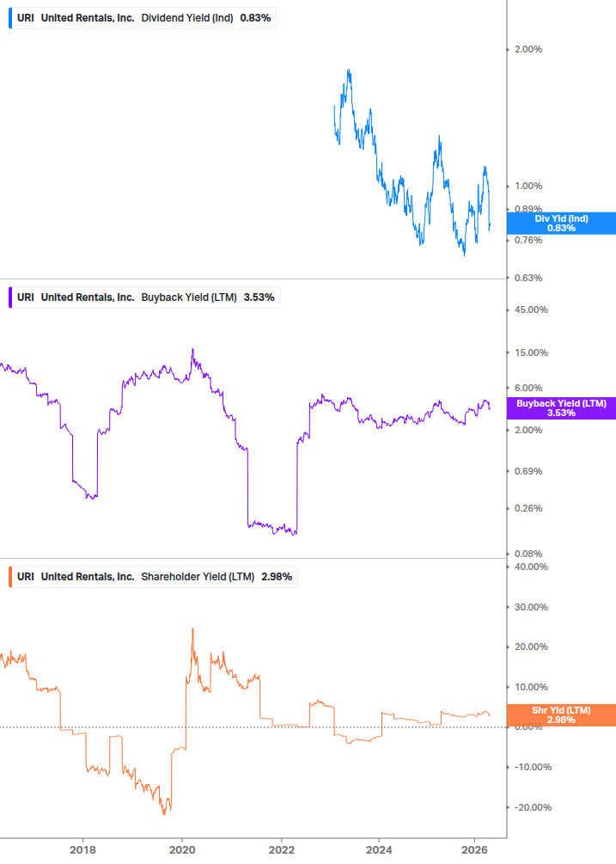
Task: Click the 0.08% tick in the buyback yield pane
Action: point(528,555)
